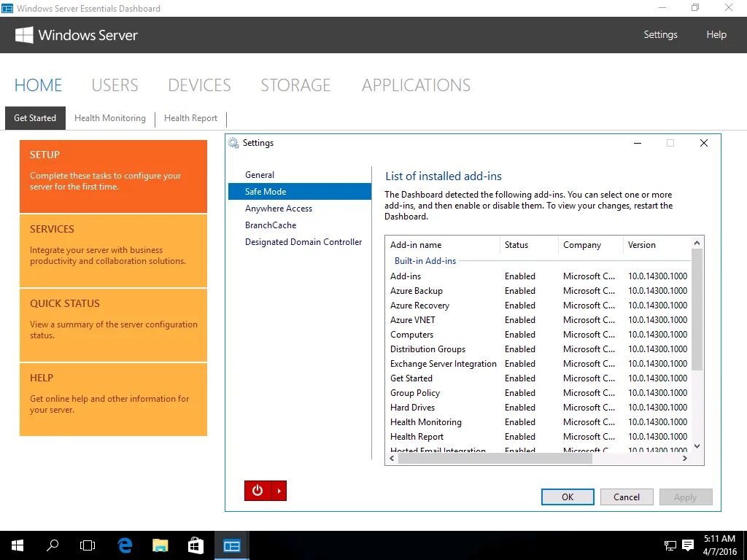This screenshot has width=747, height=560.
Task: Open the SETUP tile
Action: tap(113, 176)
